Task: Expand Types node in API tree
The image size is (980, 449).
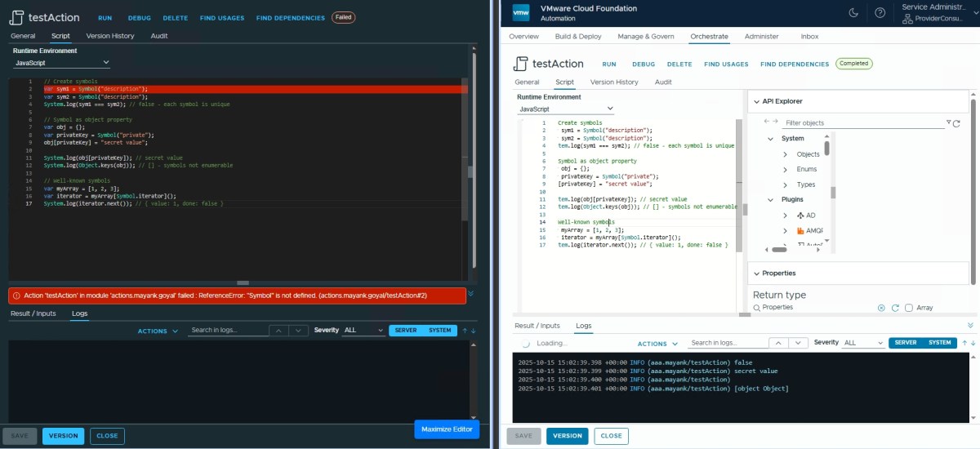Action: pyautogui.click(x=786, y=185)
